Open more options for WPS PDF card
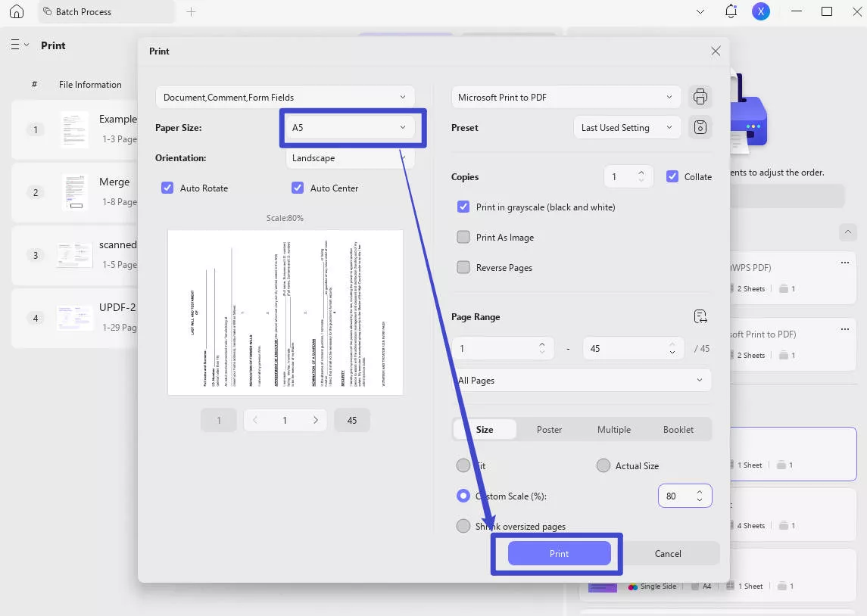The height and width of the screenshot is (616, 867). click(845, 263)
